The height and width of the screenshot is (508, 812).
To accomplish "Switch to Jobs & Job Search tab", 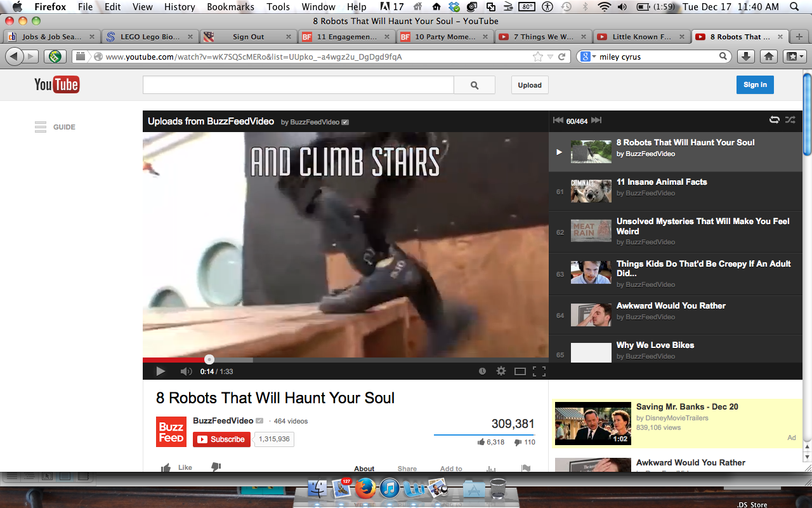I will click(x=52, y=37).
